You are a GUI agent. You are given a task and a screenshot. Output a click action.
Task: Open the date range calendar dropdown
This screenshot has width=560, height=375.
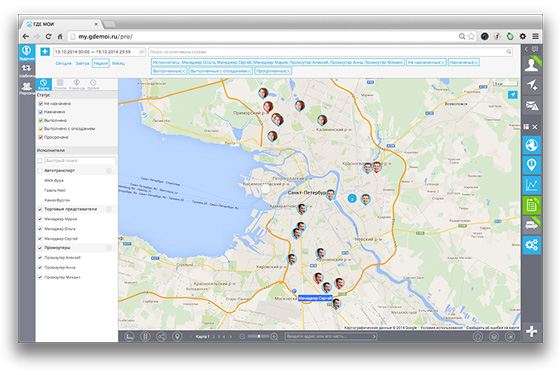click(142, 52)
